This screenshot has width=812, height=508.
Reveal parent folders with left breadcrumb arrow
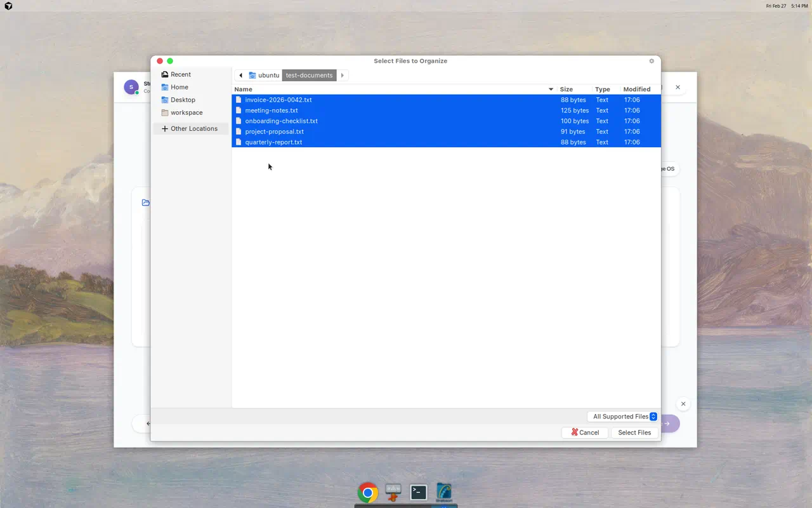click(240, 75)
